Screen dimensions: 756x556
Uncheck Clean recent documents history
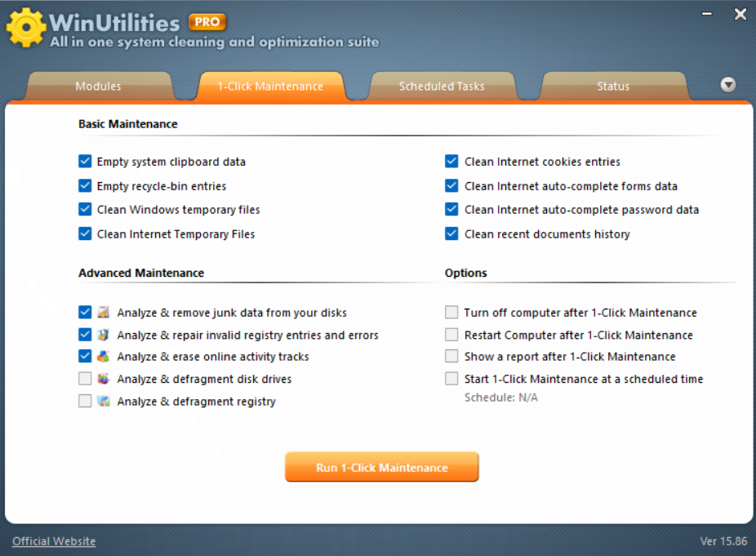click(x=451, y=234)
